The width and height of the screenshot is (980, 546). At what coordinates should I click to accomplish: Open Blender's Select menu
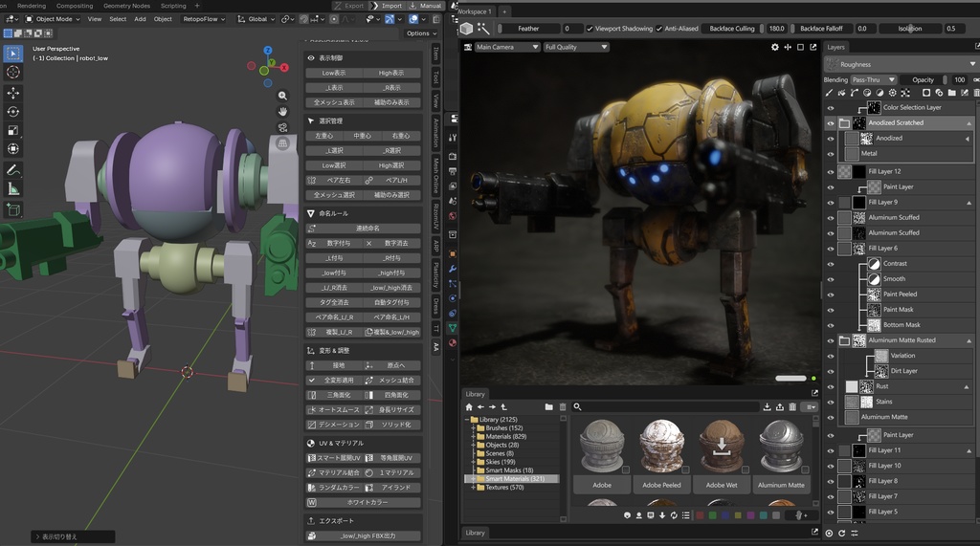click(x=118, y=19)
